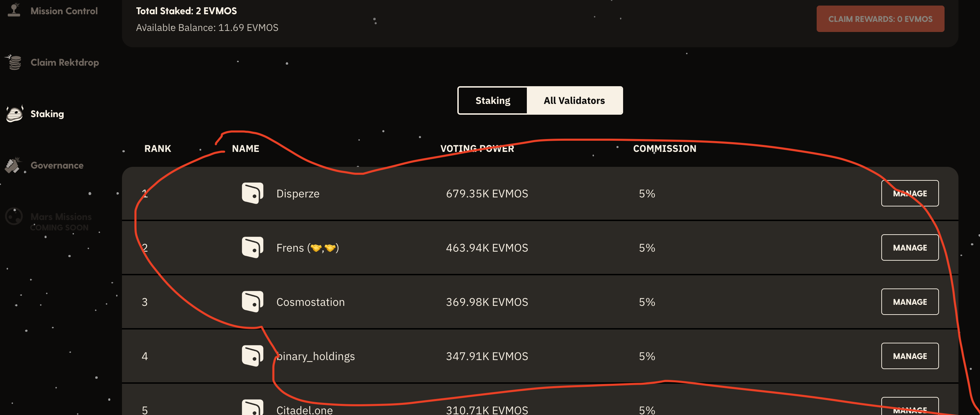Click Frens validator logo icon
The width and height of the screenshot is (980, 415).
(253, 247)
